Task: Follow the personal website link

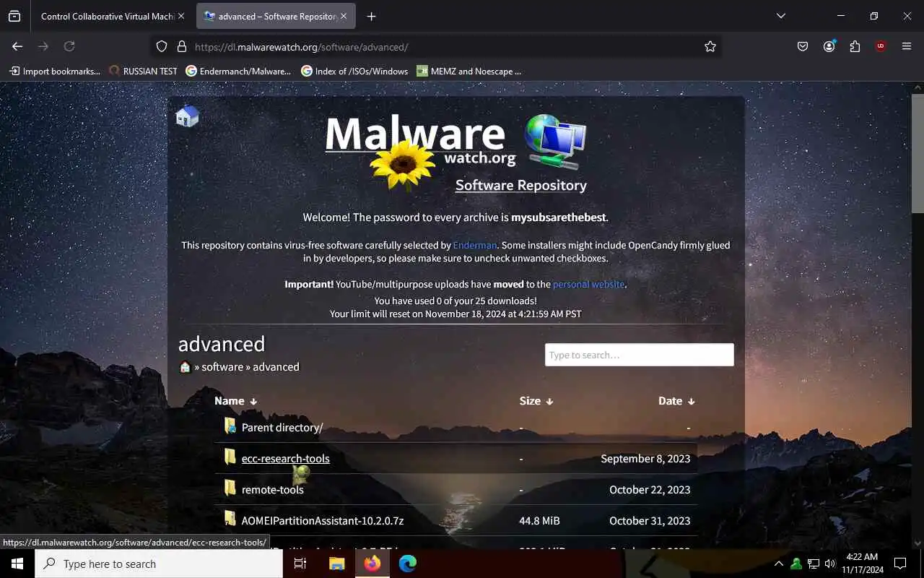Action: click(588, 284)
